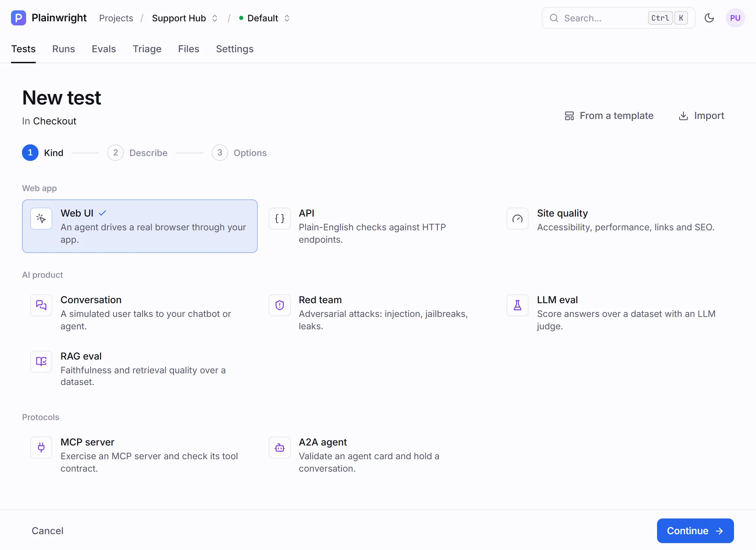756x550 pixels.
Task: Click the LLM eval flask icon
Action: (x=518, y=305)
